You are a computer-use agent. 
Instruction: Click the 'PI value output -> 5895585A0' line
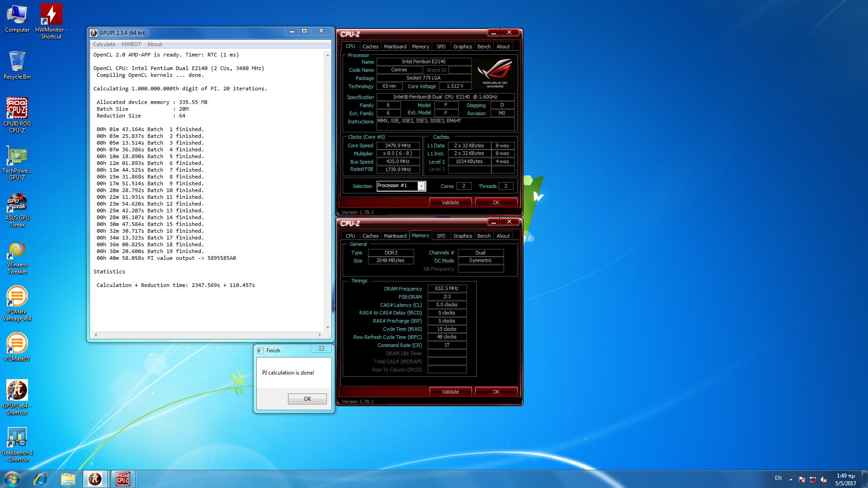(166, 258)
